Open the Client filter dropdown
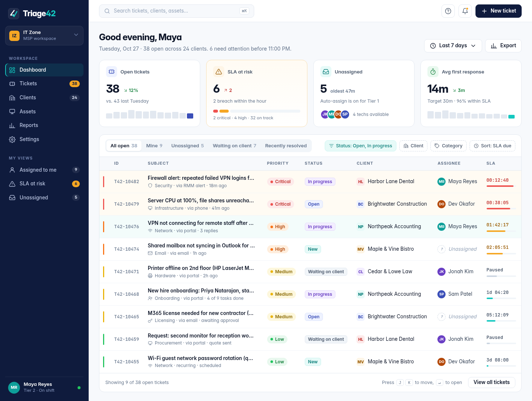The width and height of the screenshot is (532, 401). point(413,146)
